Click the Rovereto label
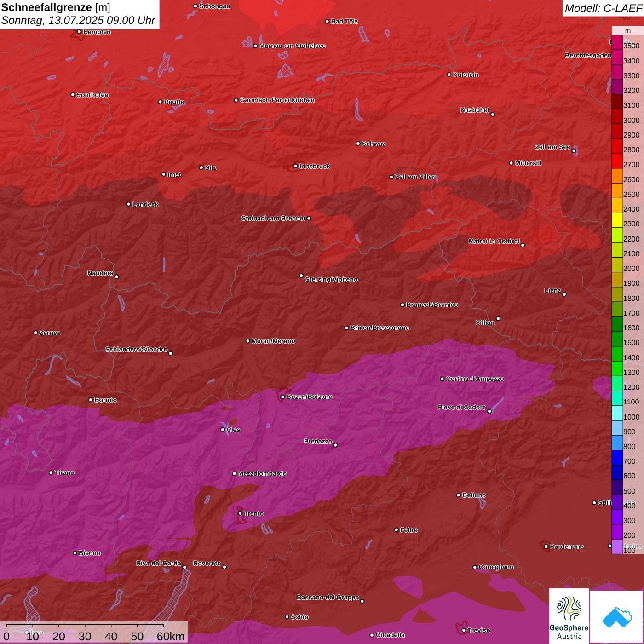The width and height of the screenshot is (644, 644). click(207, 563)
